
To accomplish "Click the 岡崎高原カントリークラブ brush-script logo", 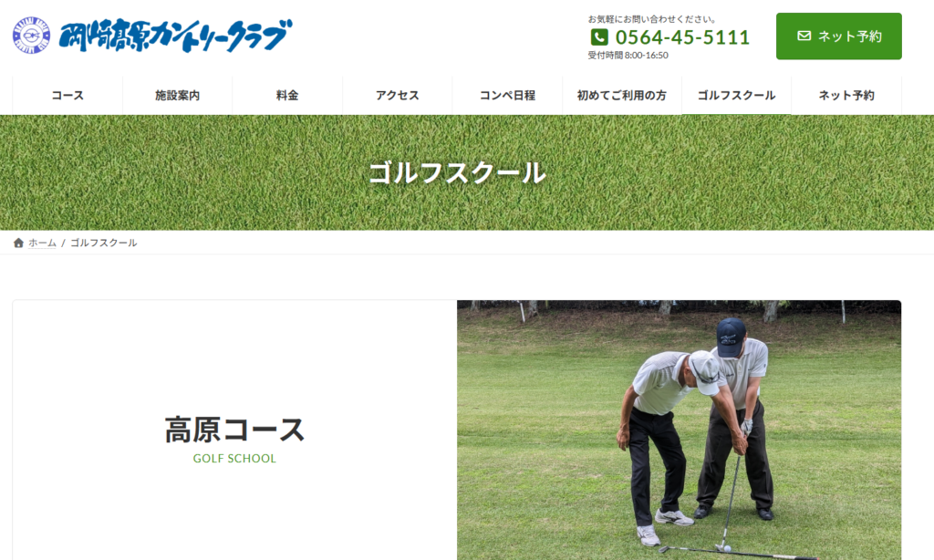I will tap(176, 36).
